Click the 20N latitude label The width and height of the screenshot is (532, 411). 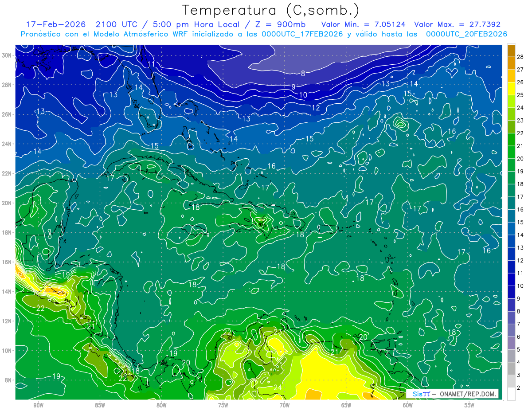click(x=7, y=203)
